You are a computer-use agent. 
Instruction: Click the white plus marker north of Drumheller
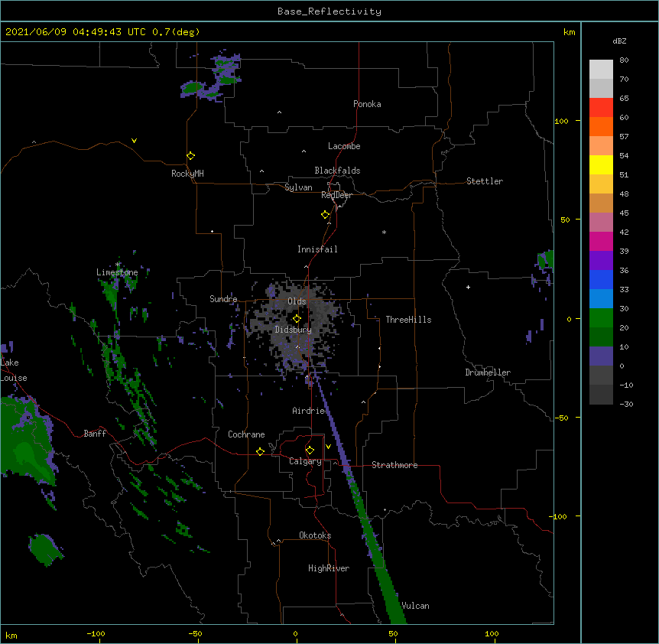(468, 287)
